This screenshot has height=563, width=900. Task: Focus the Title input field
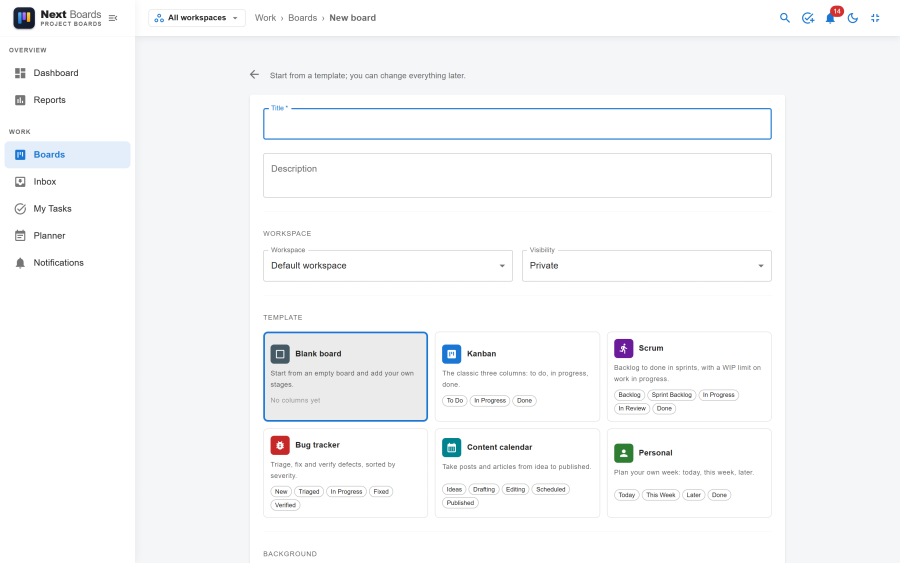coord(517,124)
